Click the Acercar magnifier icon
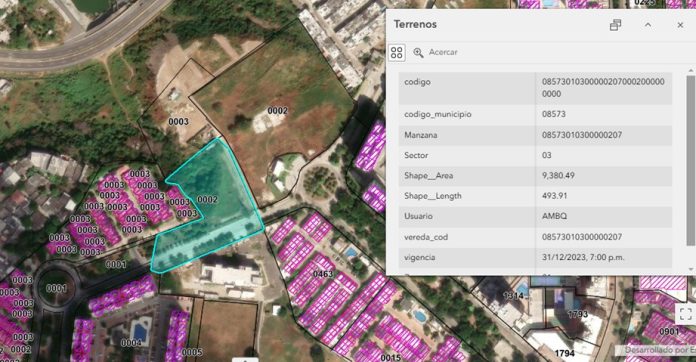Image resolution: width=696 pixels, height=362 pixels. point(418,52)
